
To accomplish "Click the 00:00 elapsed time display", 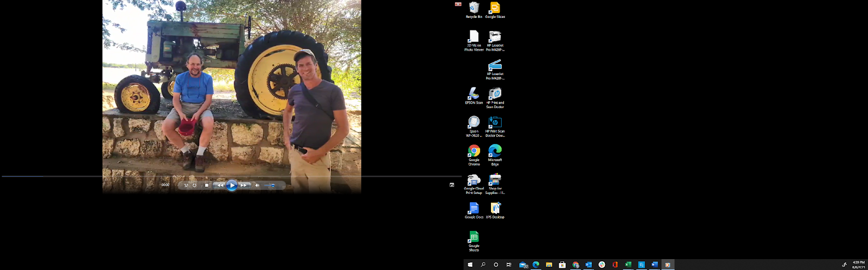I will point(165,185).
